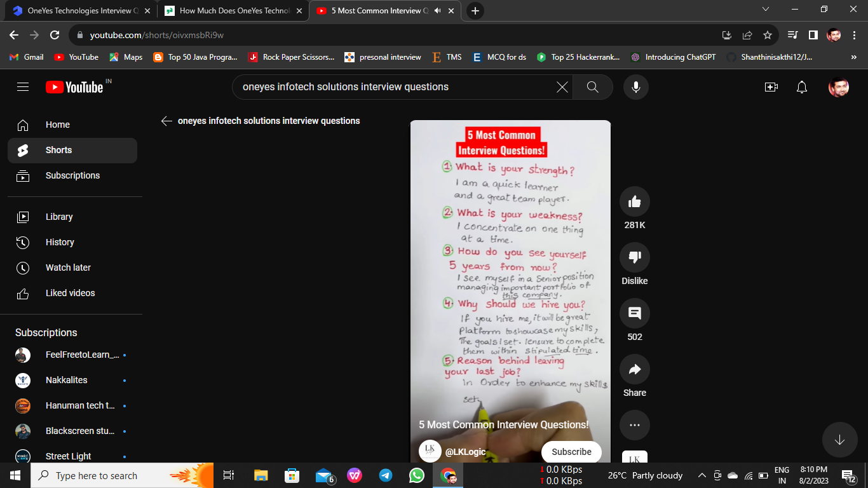Like the Shorts video with thumbs up
868x488 pixels.
634,202
